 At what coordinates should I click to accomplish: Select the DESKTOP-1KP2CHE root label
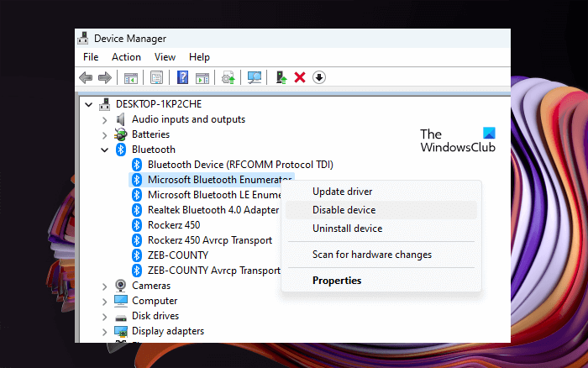pos(159,104)
